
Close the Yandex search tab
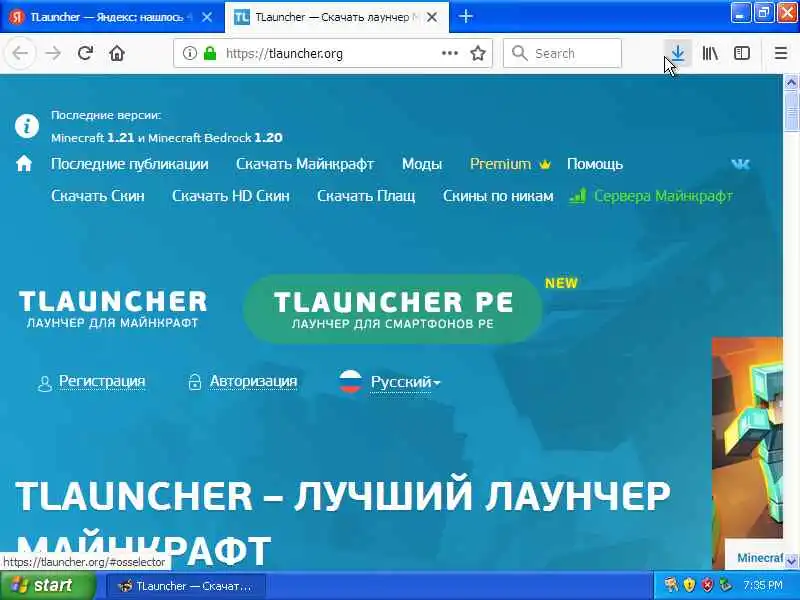pos(207,17)
